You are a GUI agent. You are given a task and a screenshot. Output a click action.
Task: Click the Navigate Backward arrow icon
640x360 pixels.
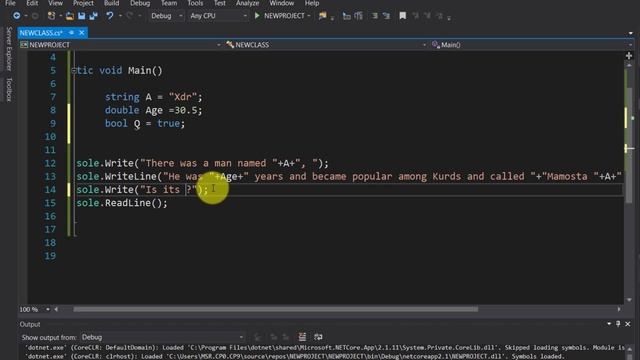click(x=16, y=16)
